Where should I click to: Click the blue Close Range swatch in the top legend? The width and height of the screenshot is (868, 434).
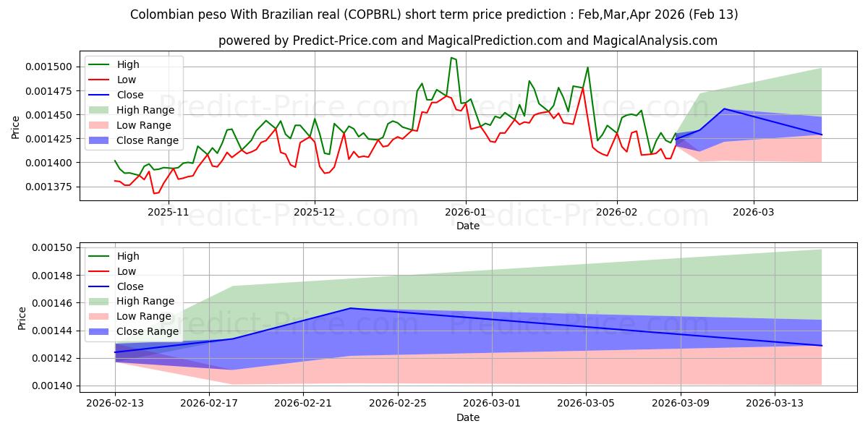pyautogui.click(x=100, y=140)
